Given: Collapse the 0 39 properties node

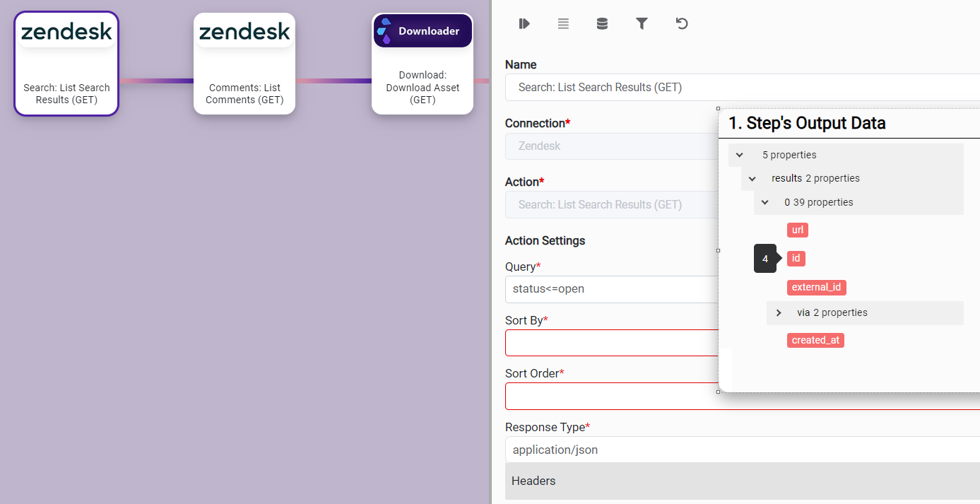Looking at the screenshot, I should click(765, 203).
